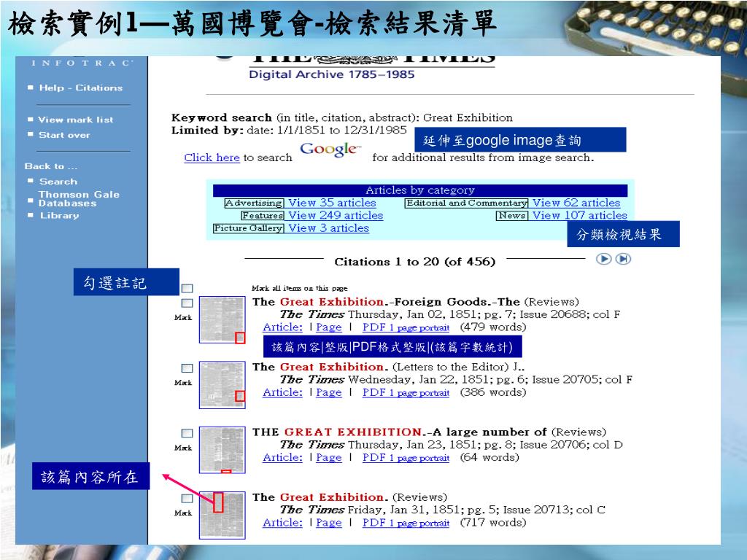The height and width of the screenshot is (560, 747).
Task: View 107 News articles
Action: click(580, 215)
